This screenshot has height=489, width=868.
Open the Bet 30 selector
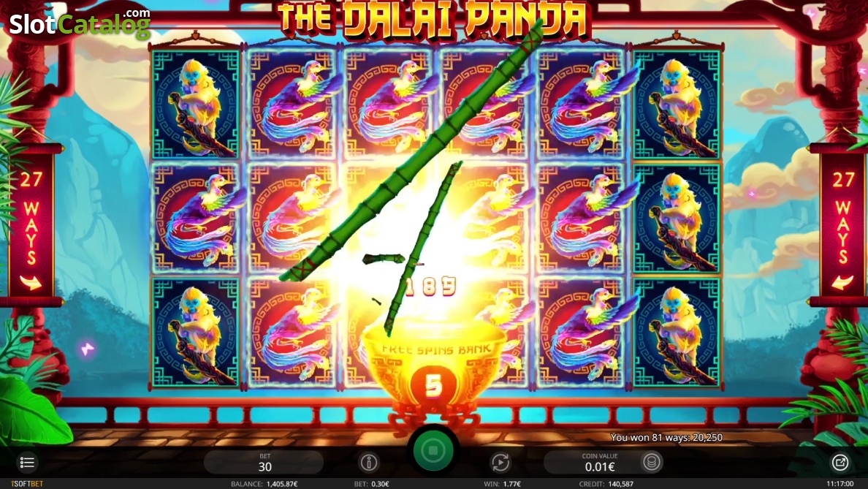pos(264,462)
